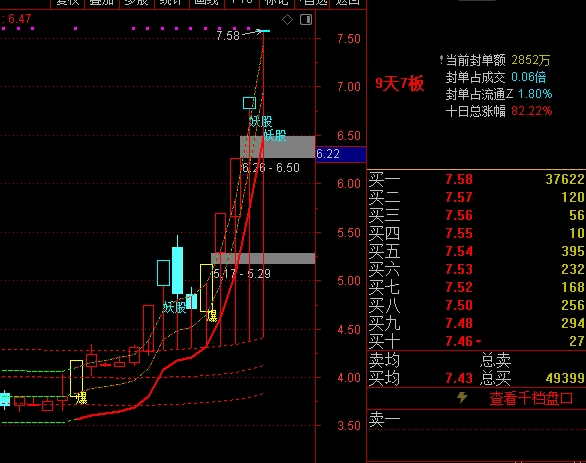Select the 买五 row at 7.54

[476, 251]
